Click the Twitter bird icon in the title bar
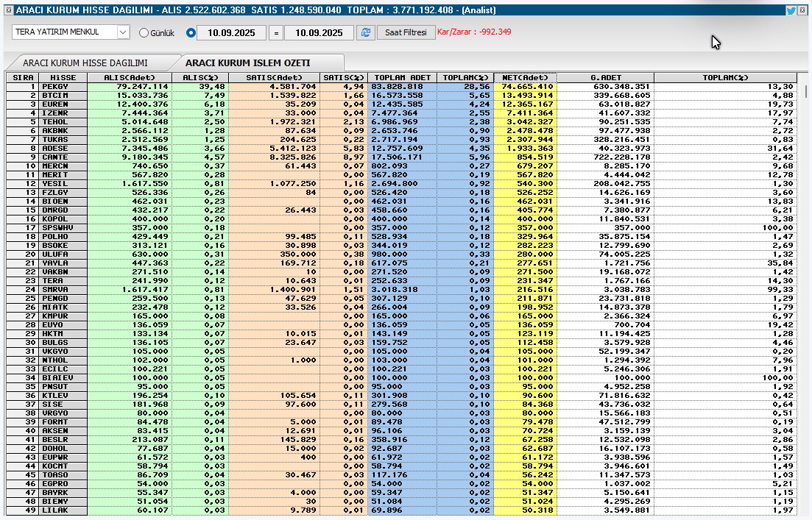 click(x=791, y=10)
